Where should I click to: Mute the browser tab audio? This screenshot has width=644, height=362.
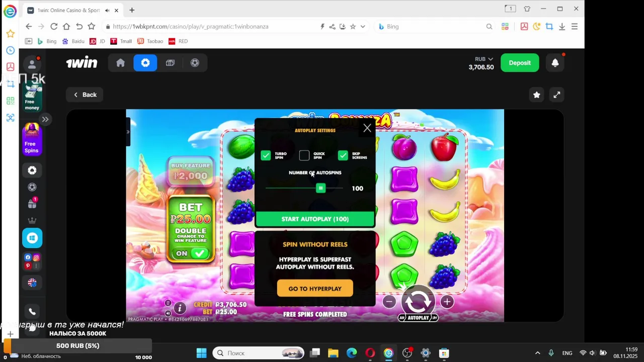107,10
